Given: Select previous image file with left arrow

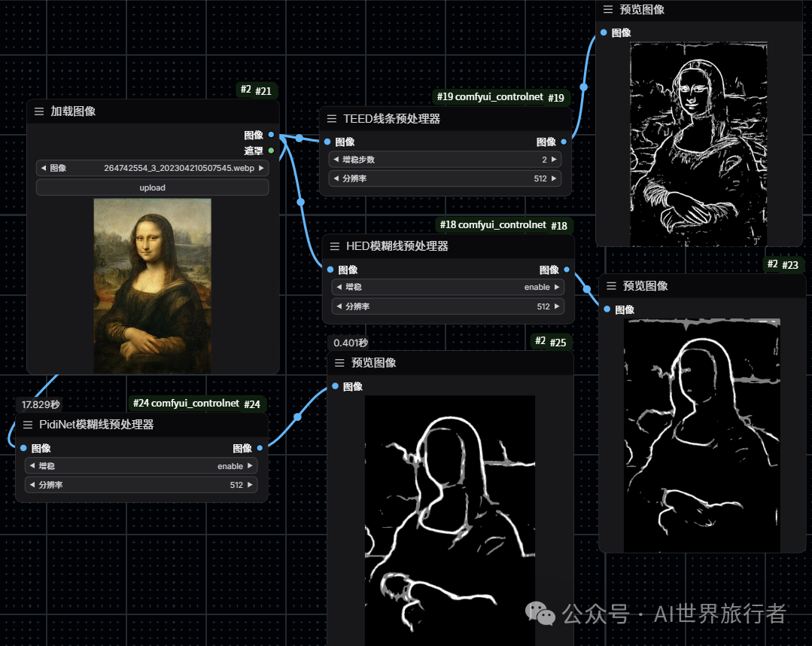Looking at the screenshot, I should [44, 168].
